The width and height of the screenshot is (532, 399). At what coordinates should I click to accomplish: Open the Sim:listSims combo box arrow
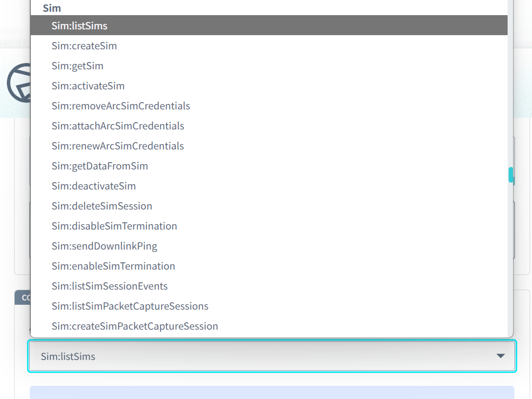click(x=500, y=356)
